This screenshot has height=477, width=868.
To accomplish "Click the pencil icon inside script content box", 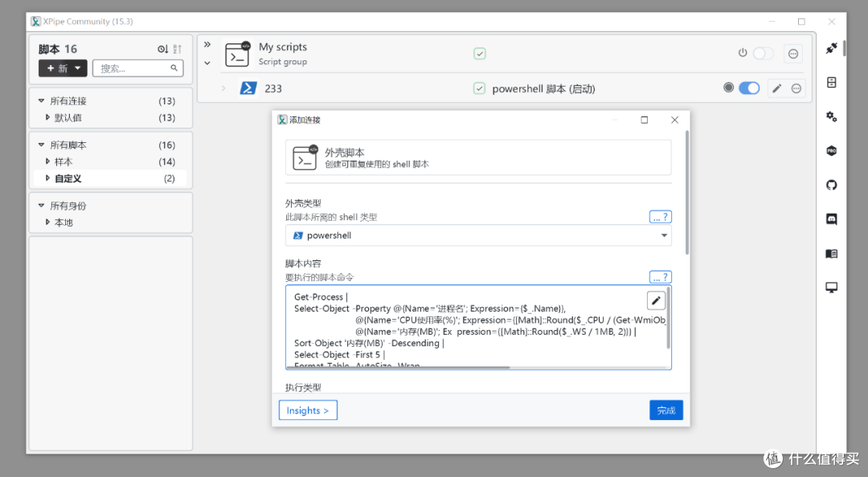I will (x=656, y=300).
